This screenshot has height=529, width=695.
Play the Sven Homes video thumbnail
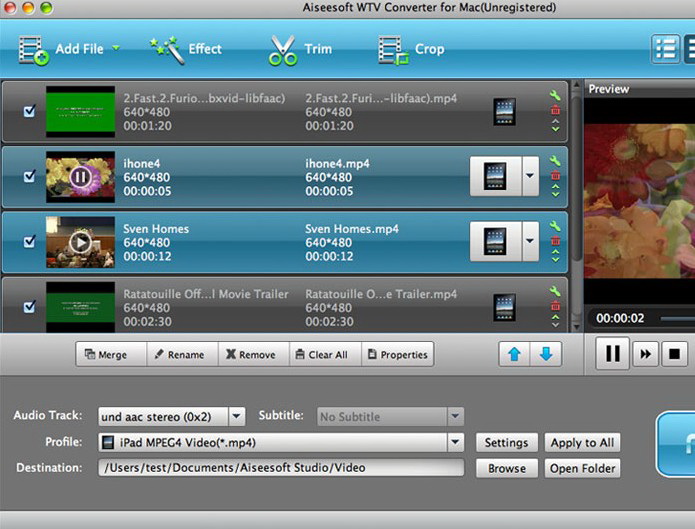(80, 242)
